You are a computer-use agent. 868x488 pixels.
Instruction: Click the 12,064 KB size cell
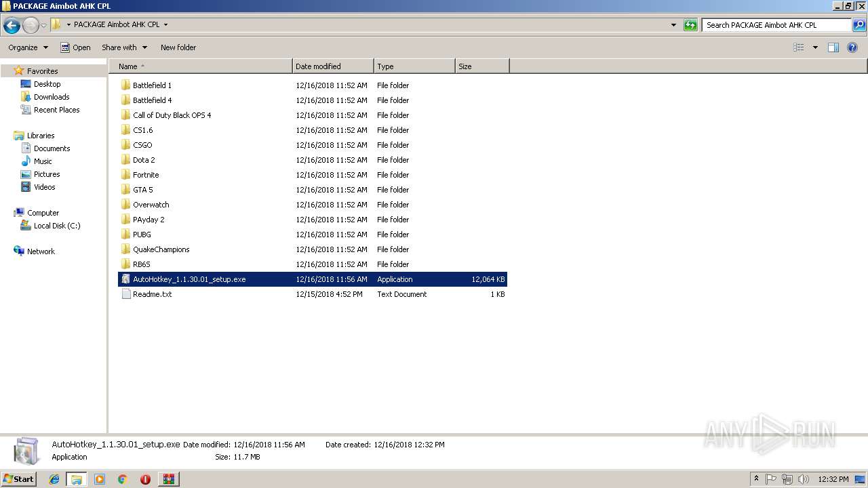coord(488,279)
